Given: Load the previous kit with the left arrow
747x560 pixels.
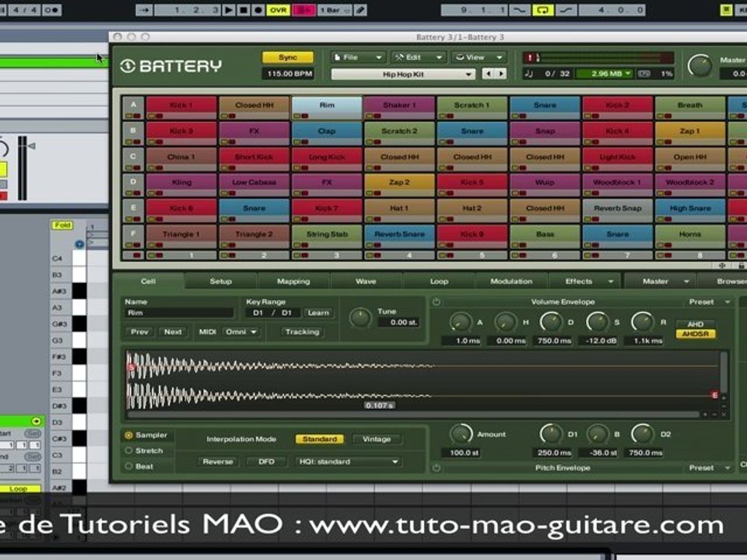Looking at the screenshot, I should [x=488, y=74].
